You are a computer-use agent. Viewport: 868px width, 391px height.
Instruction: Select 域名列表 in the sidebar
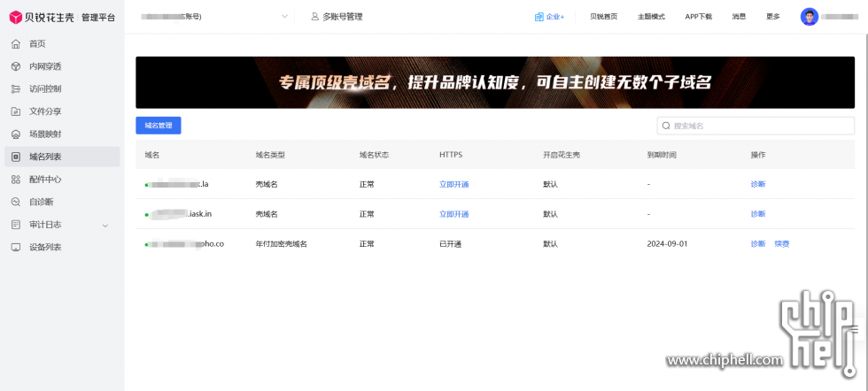62,157
